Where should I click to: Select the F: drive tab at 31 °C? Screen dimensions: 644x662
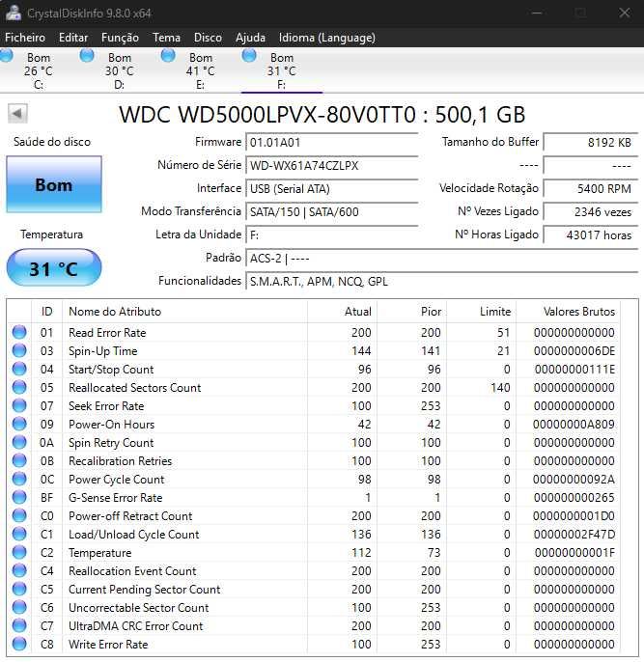[281, 70]
